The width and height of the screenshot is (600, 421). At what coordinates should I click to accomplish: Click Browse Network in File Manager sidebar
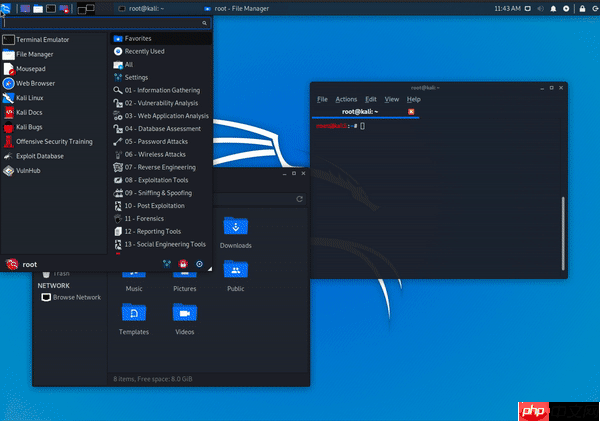pos(71,297)
